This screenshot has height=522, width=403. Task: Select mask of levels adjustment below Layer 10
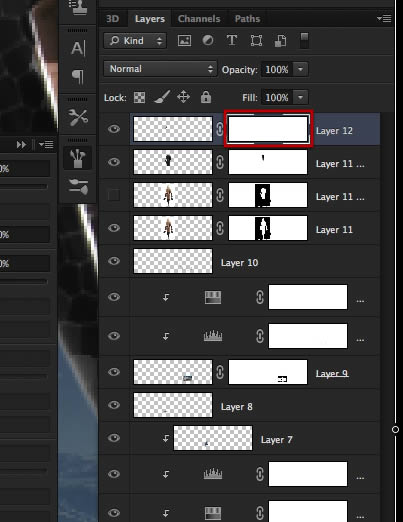tap(308, 336)
